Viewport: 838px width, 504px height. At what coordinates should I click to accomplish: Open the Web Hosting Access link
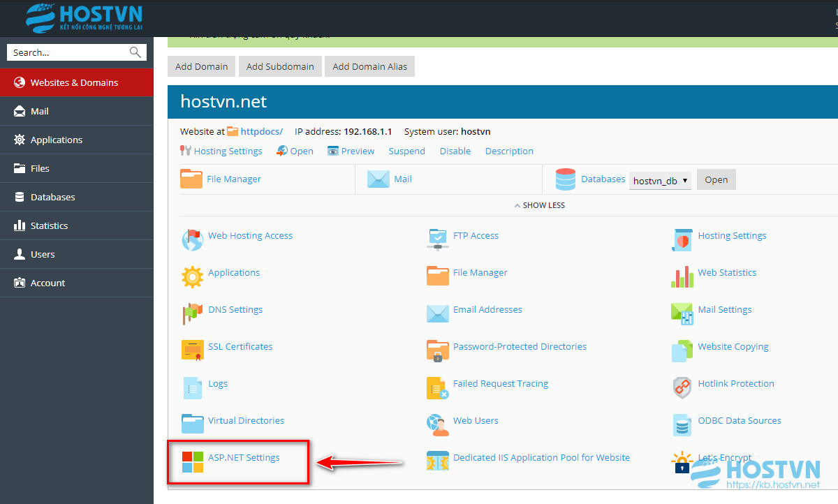coord(250,235)
